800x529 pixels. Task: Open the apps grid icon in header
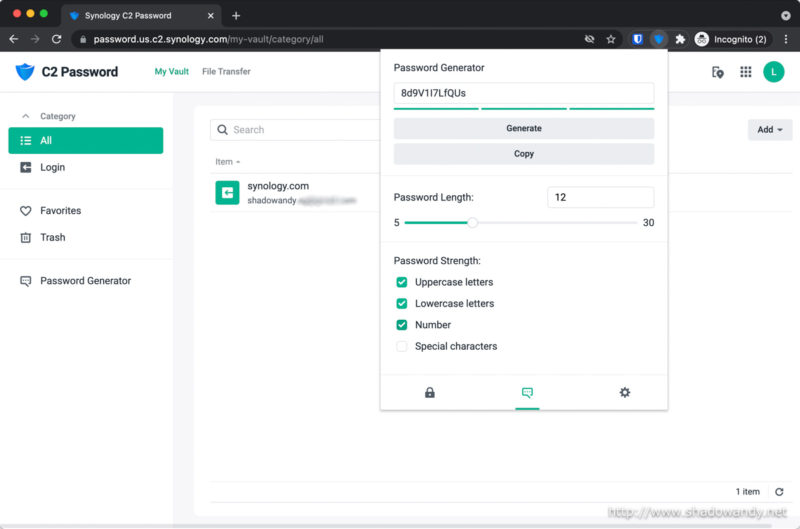click(x=745, y=72)
